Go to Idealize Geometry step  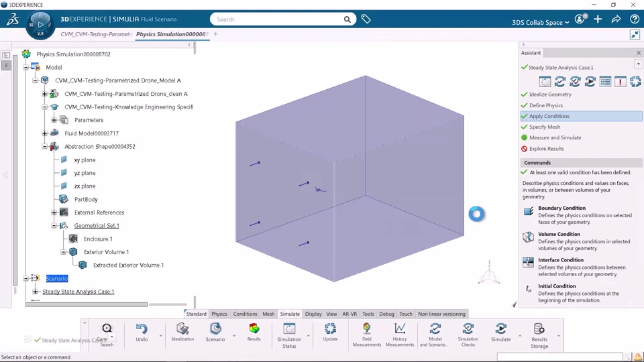coord(550,95)
